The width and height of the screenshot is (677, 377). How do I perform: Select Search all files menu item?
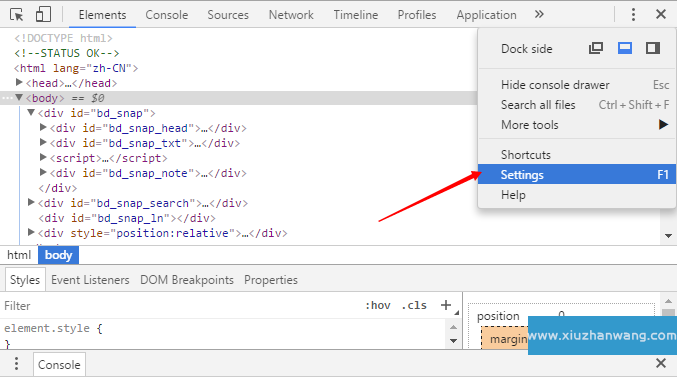pos(577,105)
